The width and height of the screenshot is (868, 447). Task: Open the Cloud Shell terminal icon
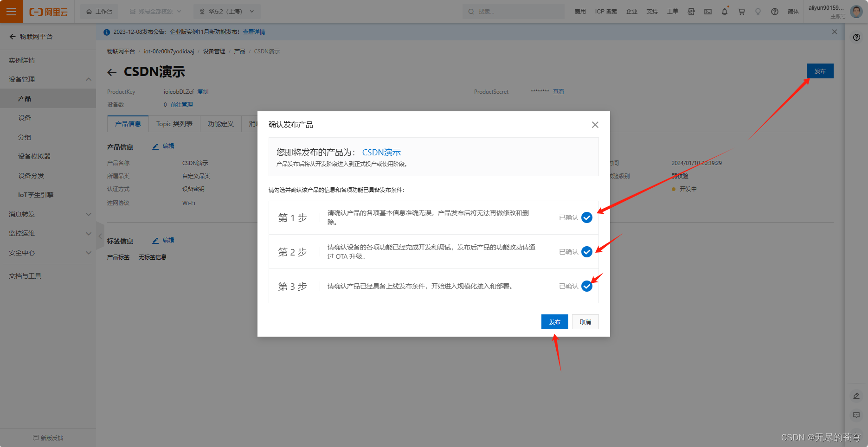[708, 12]
